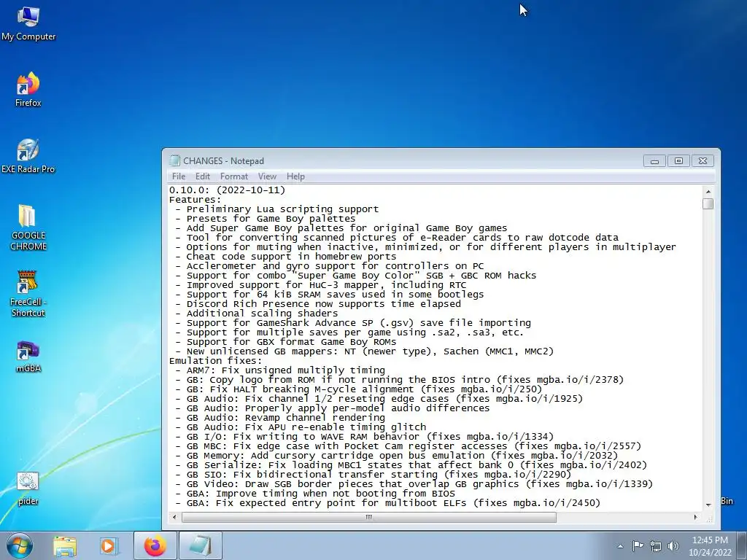Screen dimensions: 747x560
Task: Open the Edit menu in Notepad
Action: click(x=203, y=176)
